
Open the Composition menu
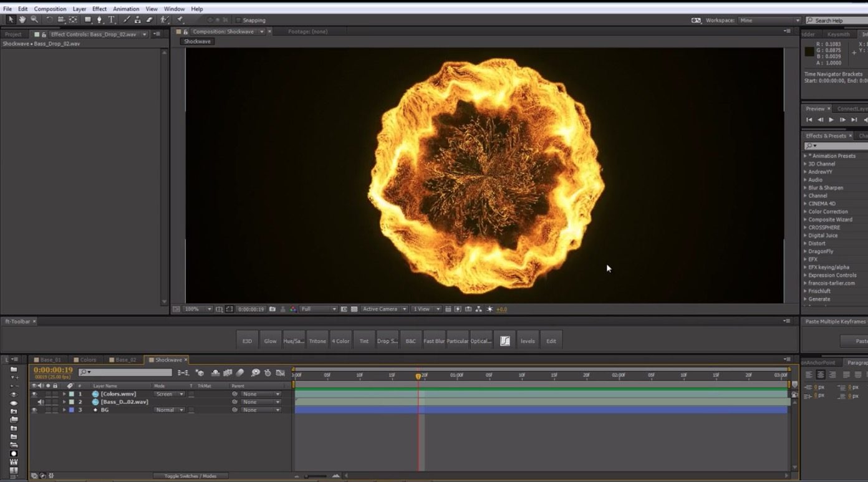pos(50,9)
